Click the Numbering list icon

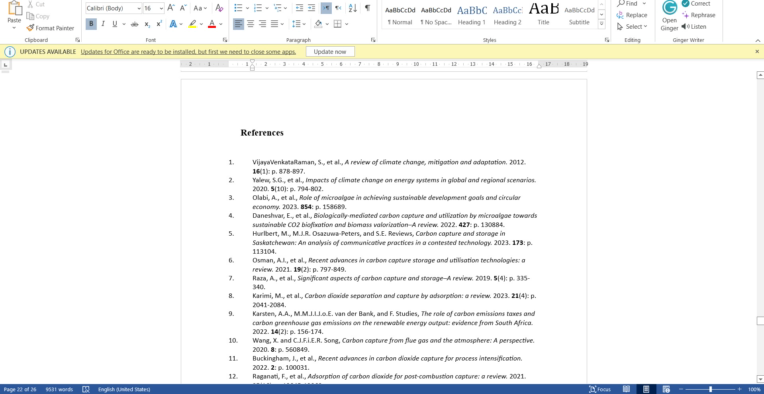258,8
